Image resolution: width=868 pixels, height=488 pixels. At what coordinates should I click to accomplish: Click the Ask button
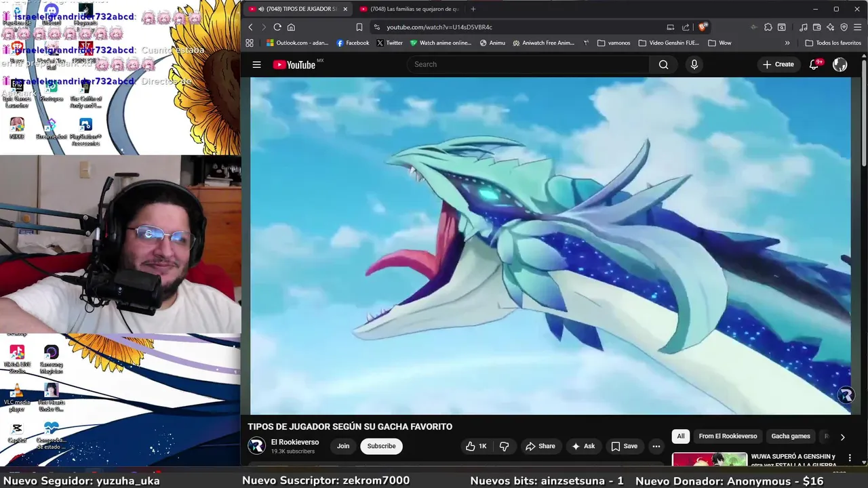tap(583, 446)
